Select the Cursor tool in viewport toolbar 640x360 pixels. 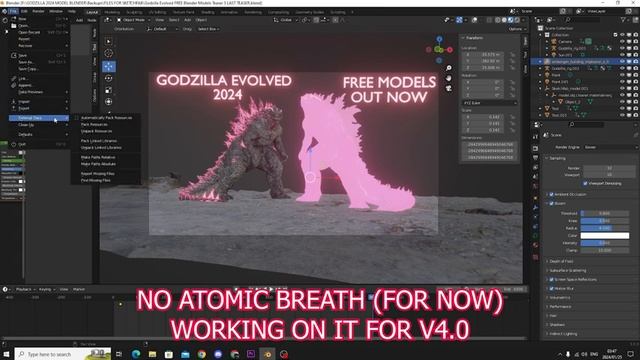[x=109, y=53]
